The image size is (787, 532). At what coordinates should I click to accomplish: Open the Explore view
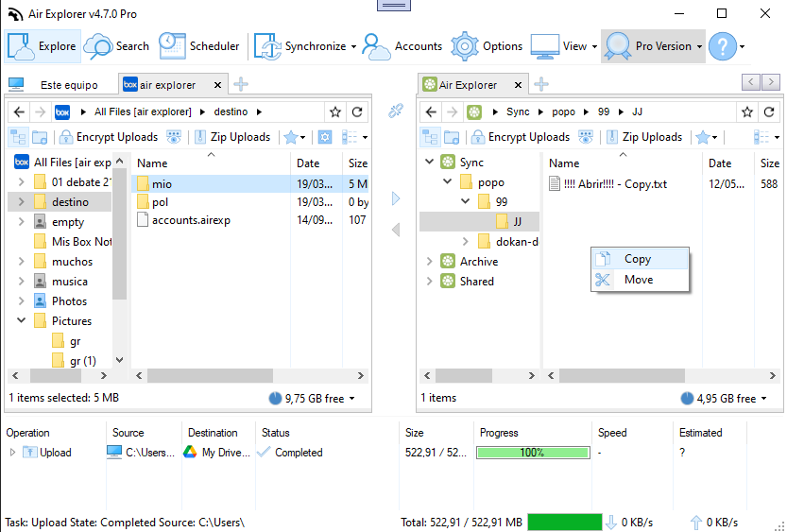point(43,46)
